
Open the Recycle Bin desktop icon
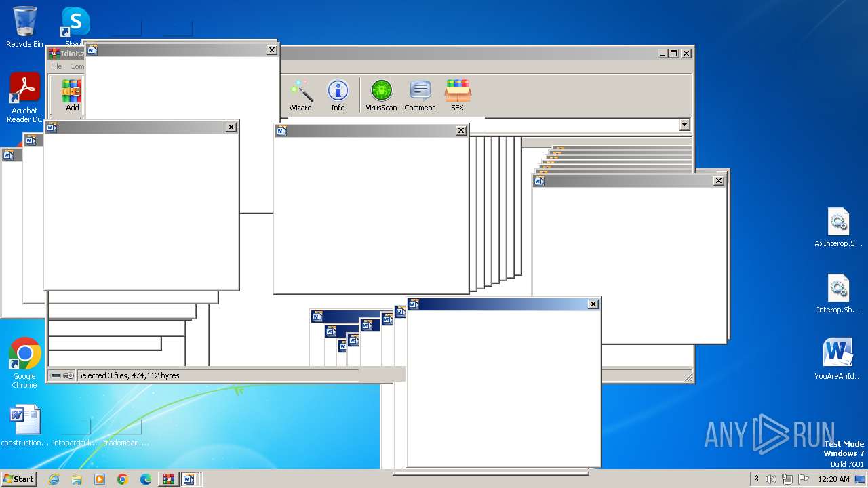(24, 27)
